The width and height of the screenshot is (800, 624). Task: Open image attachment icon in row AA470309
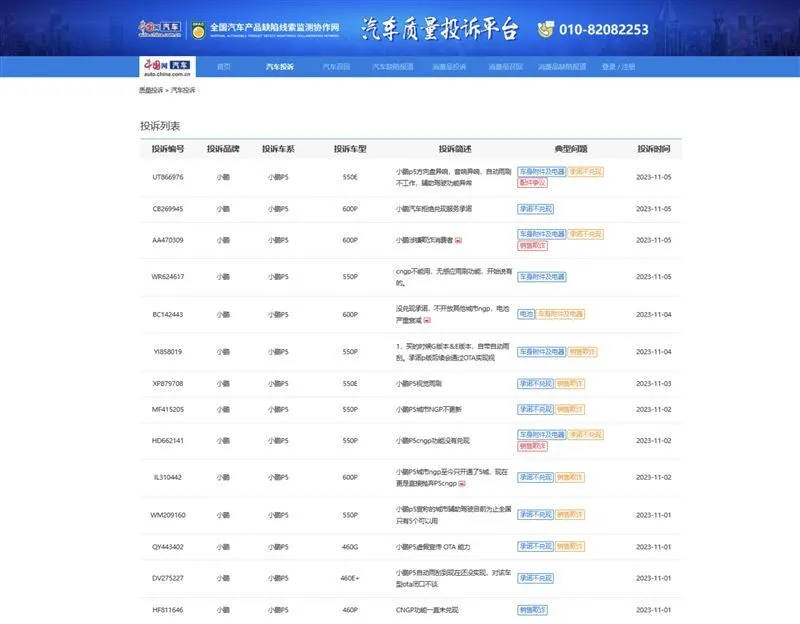[458, 240]
